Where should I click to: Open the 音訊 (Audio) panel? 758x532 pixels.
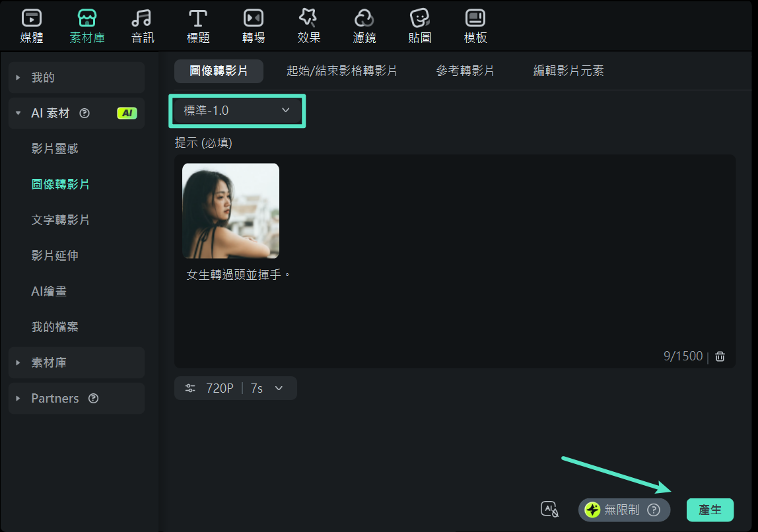pyautogui.click(x=142, y=25)
